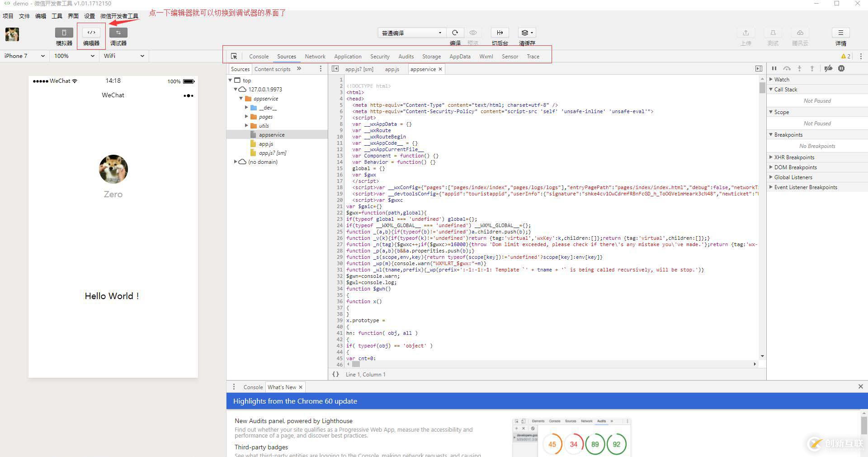The image size is (868, 457).
Task: Click the step out debugger icon
Action: point(812,69)
